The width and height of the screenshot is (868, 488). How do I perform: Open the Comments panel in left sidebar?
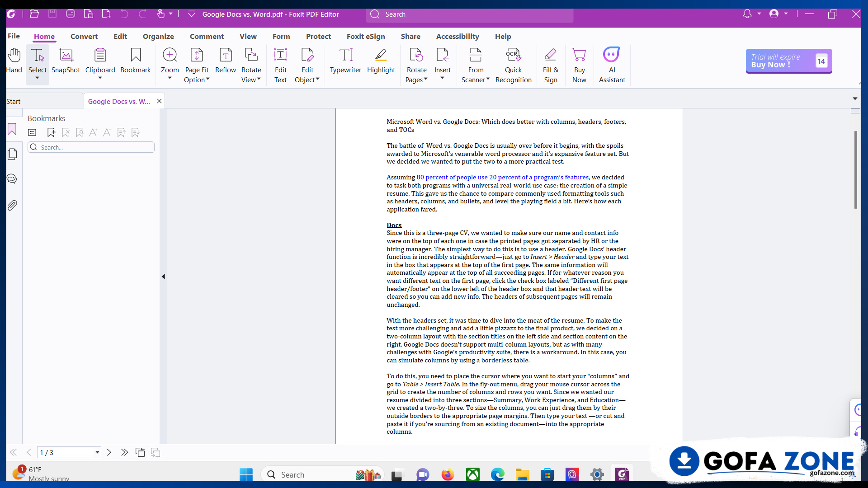pos(12,179)
